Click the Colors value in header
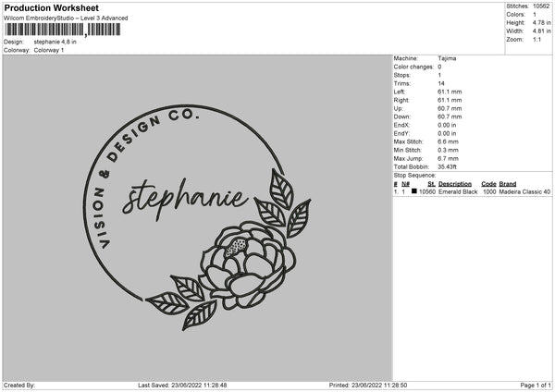The width and height of the screenshot is (555, 392). point(535,15)
